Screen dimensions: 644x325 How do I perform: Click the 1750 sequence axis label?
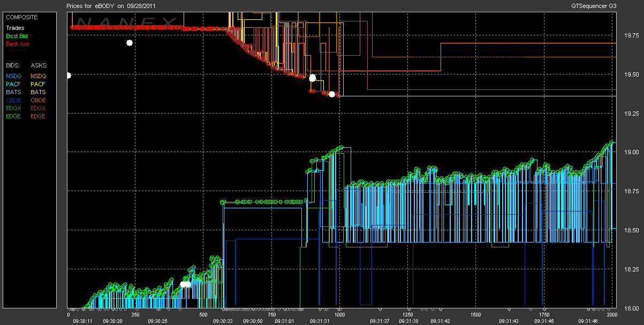point(544,315)
